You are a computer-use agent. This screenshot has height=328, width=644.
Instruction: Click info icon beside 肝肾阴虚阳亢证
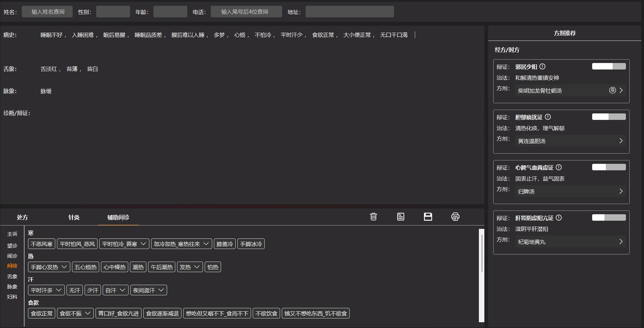[x=559, y=218]
